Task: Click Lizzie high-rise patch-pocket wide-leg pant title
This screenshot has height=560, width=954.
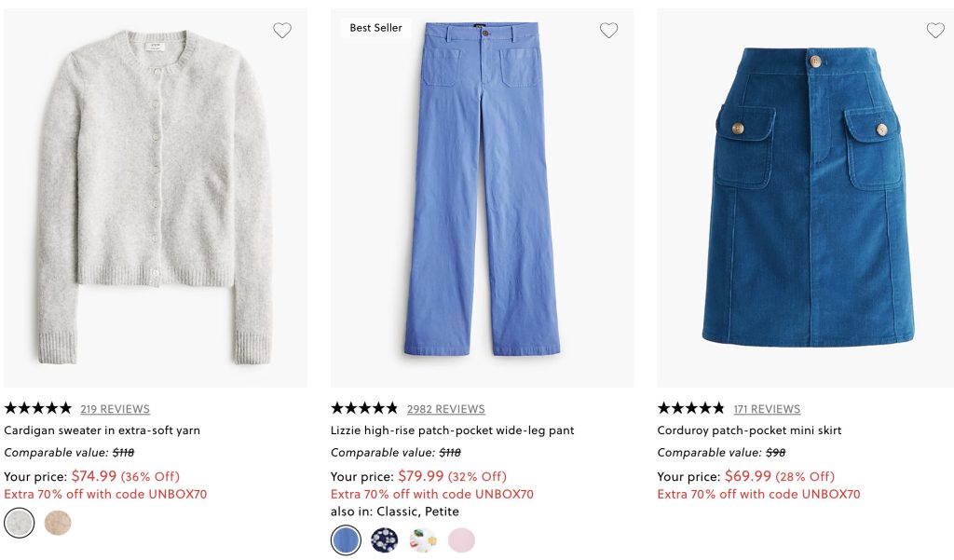Action: coord(452,430)
